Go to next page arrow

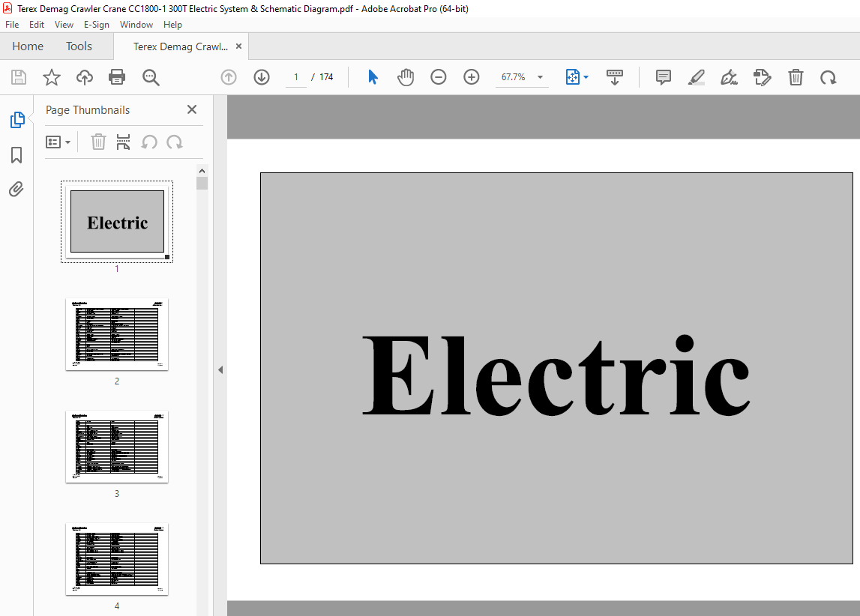click(262, 77)
